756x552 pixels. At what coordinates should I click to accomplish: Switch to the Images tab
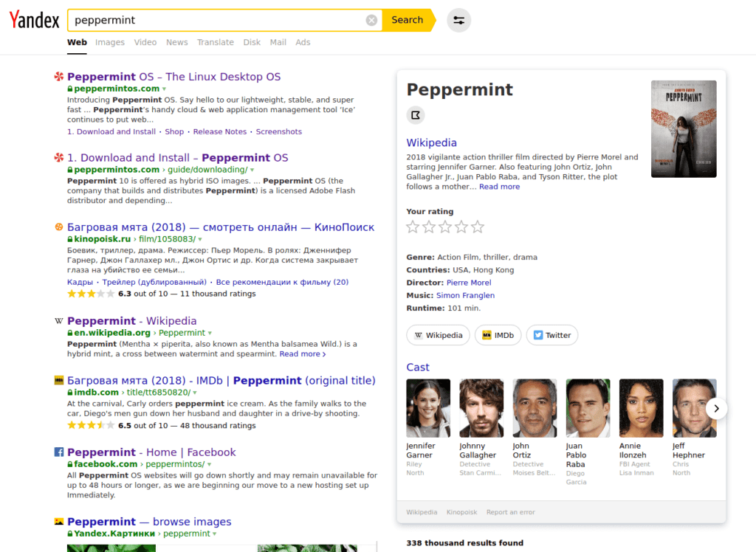coord(110,42)
